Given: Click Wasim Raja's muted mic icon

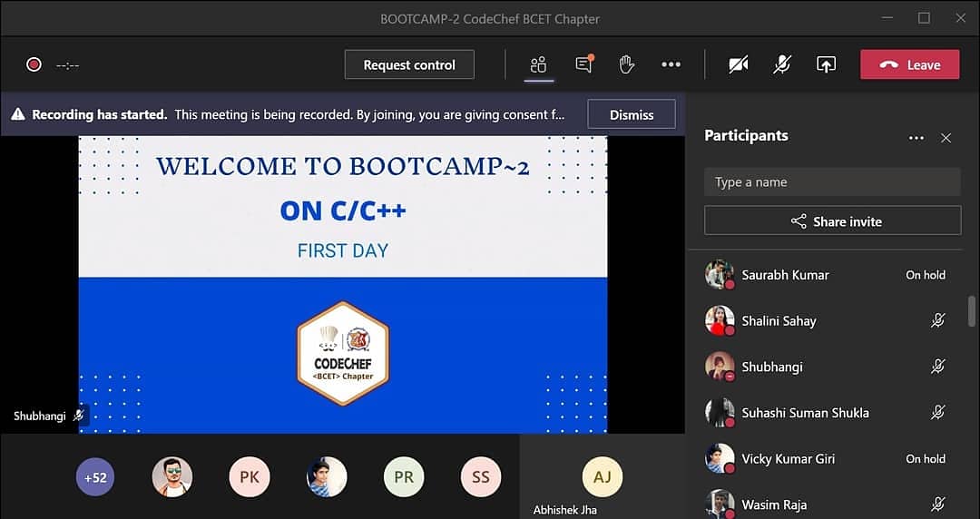Looking at the screenshot, I should point(937,504).
